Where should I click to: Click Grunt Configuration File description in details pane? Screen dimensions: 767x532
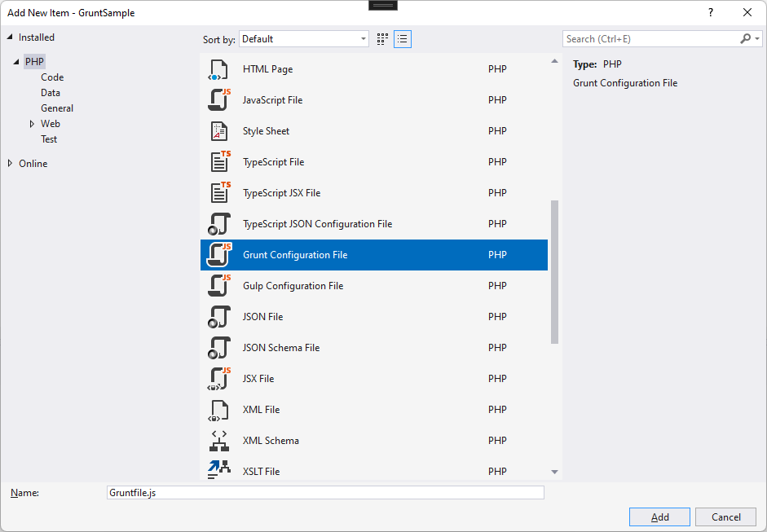click(625, 83)
